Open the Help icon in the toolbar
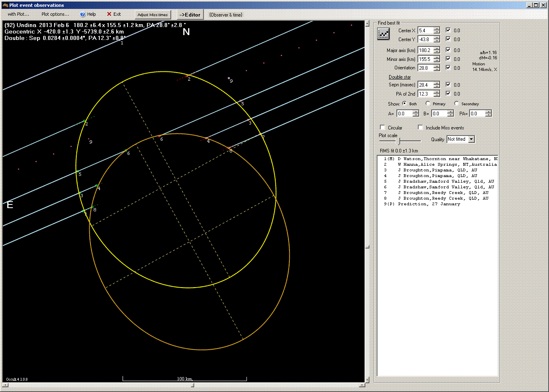 pos(83,14)
